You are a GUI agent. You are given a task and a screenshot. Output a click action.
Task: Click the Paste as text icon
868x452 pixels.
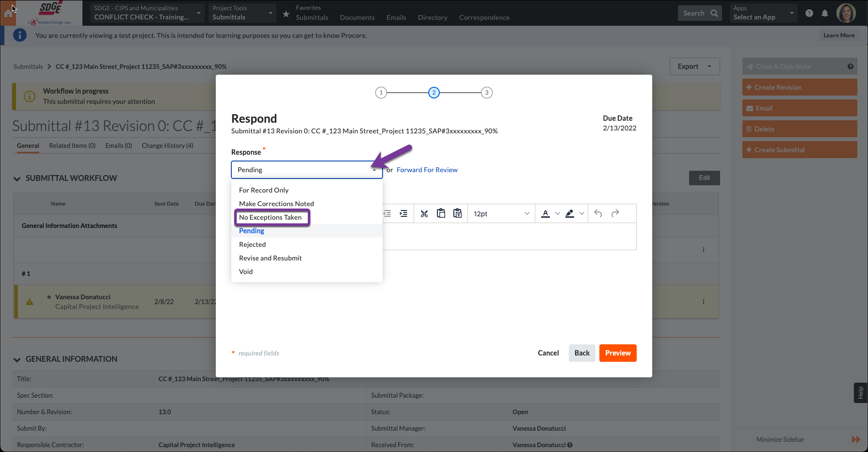click(x=457, y=213)
